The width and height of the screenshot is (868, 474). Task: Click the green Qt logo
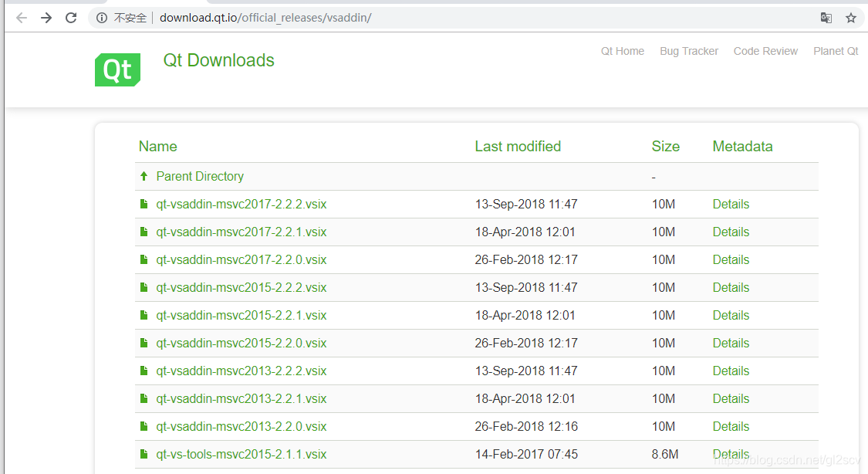[117, 69]
